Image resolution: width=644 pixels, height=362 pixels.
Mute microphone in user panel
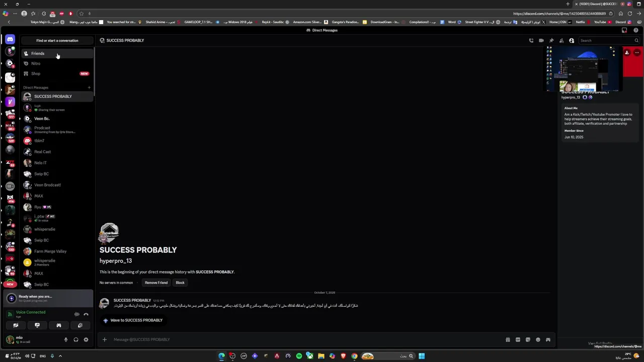(65, 340)
